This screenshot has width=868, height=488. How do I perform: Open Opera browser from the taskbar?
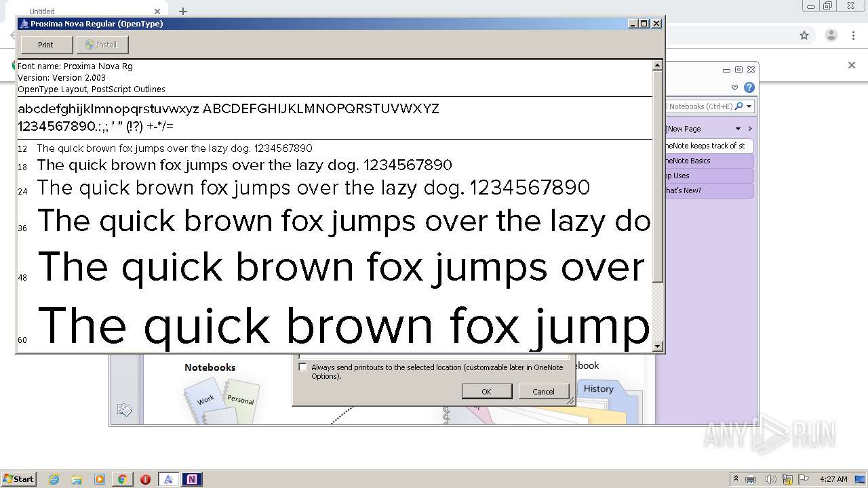145,479
